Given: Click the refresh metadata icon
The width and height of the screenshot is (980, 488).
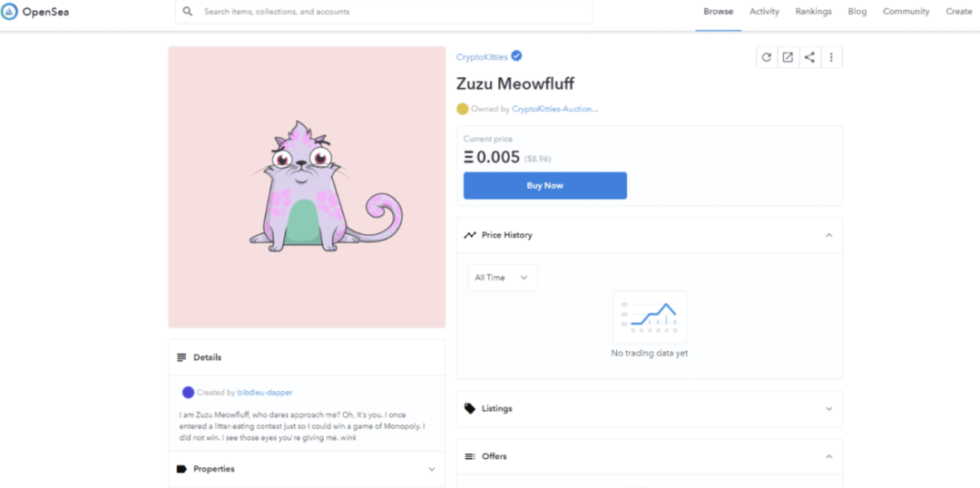Looking at the screenshot, I should pos(766,57).
